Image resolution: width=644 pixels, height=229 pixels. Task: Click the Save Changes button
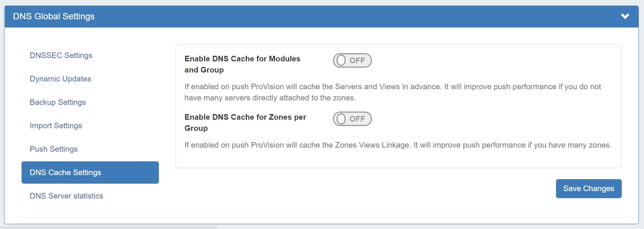(x=588, y=189)
